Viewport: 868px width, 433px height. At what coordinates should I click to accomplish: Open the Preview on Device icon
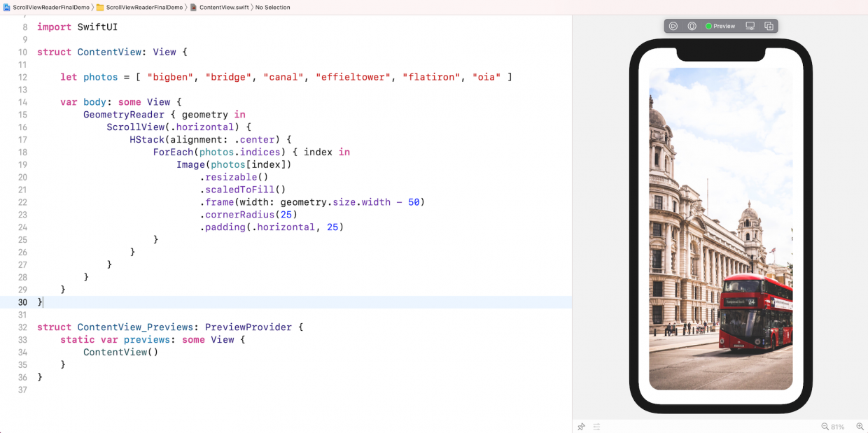click(x=692, y=26)
